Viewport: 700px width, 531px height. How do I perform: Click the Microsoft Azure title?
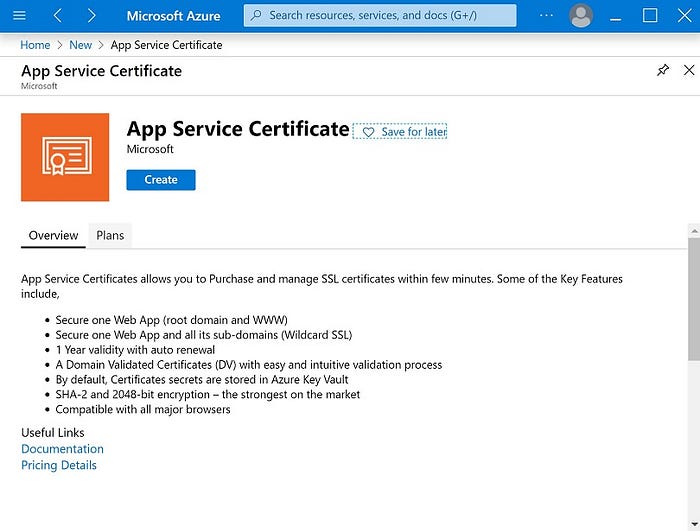173,16
